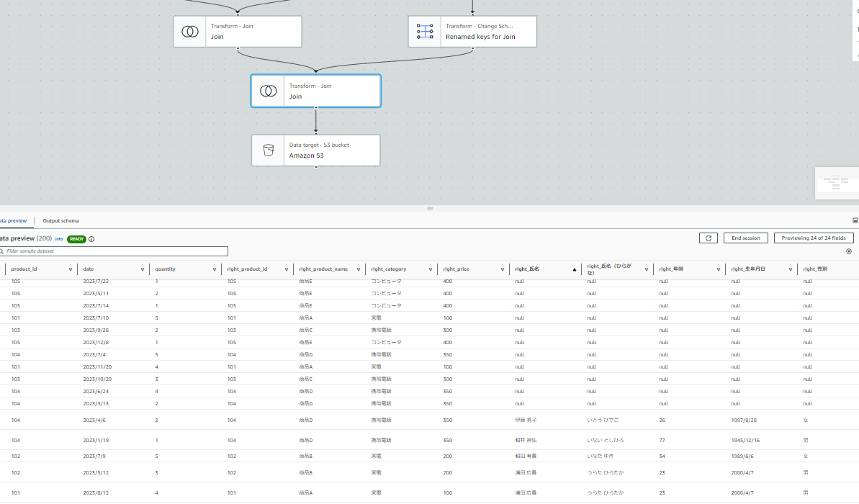Sort by right_氏名（ひらがな）column arrow

pyautogui.click(x=647, y=269)
